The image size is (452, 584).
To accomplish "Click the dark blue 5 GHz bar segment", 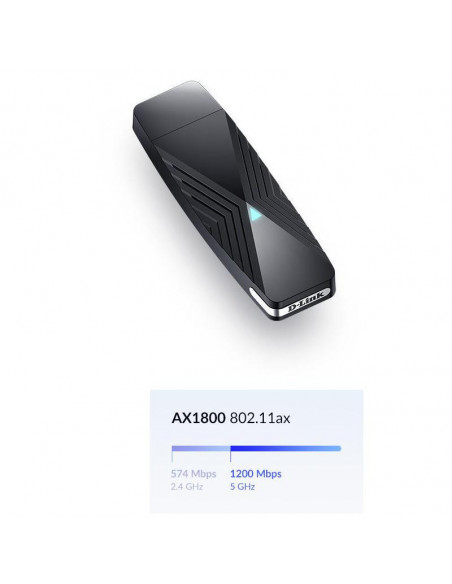I will pos(286,448).
